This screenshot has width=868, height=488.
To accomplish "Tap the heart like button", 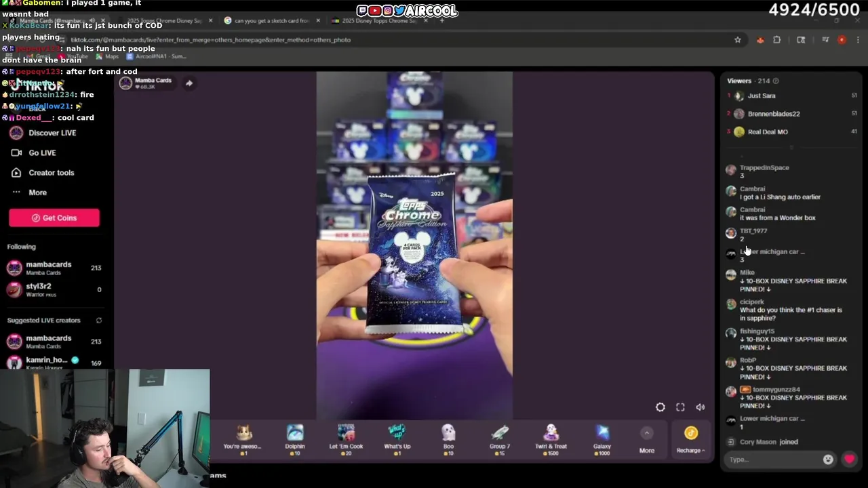I will point(849,460).
